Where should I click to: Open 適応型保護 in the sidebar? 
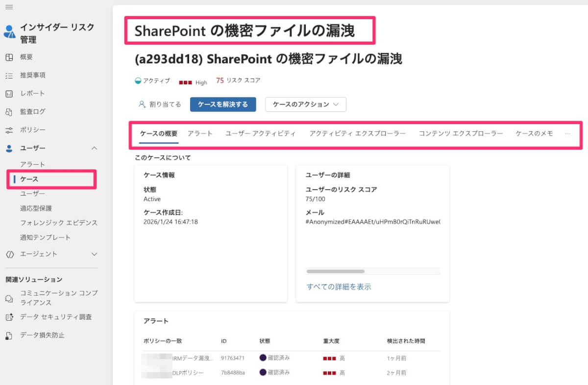(36, 208)
